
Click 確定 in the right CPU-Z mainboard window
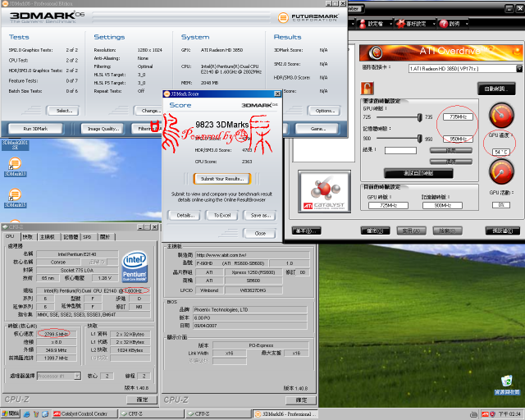(301, 400)
